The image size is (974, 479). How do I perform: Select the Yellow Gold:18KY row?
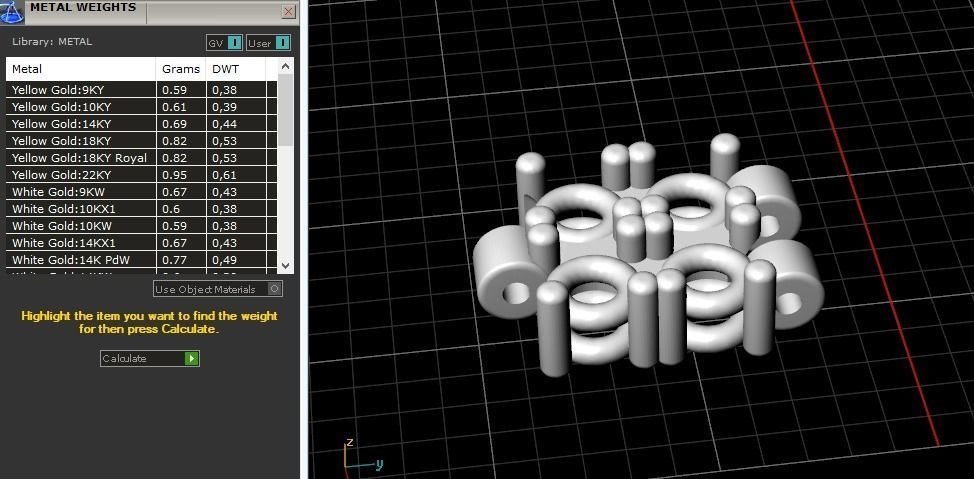(142, 140)
